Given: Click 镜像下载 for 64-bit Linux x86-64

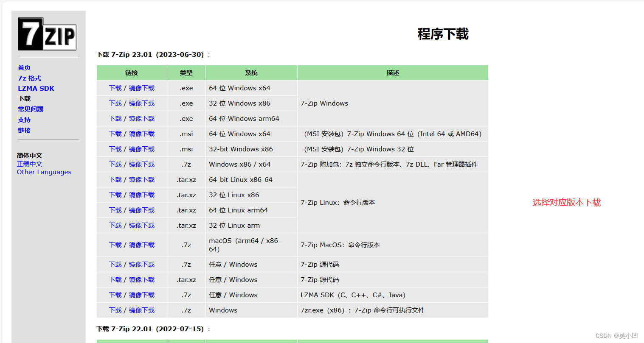Looking at the screenshot, I should point(142,179).
